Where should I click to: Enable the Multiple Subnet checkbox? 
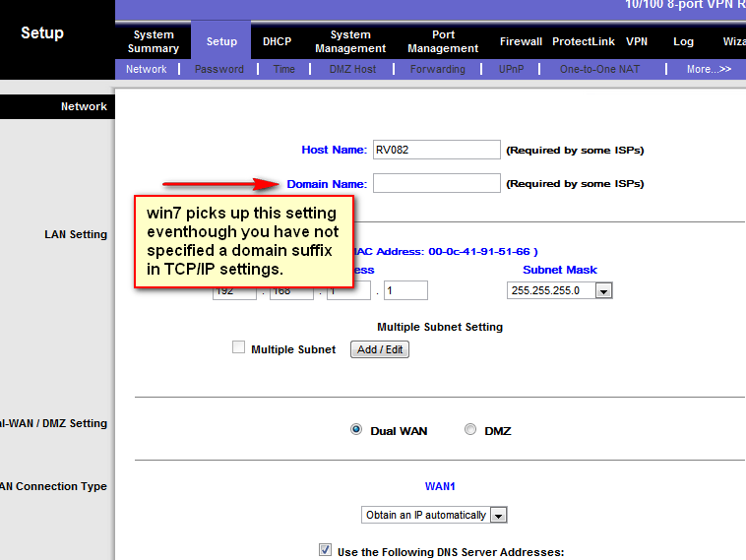(238, 347)
